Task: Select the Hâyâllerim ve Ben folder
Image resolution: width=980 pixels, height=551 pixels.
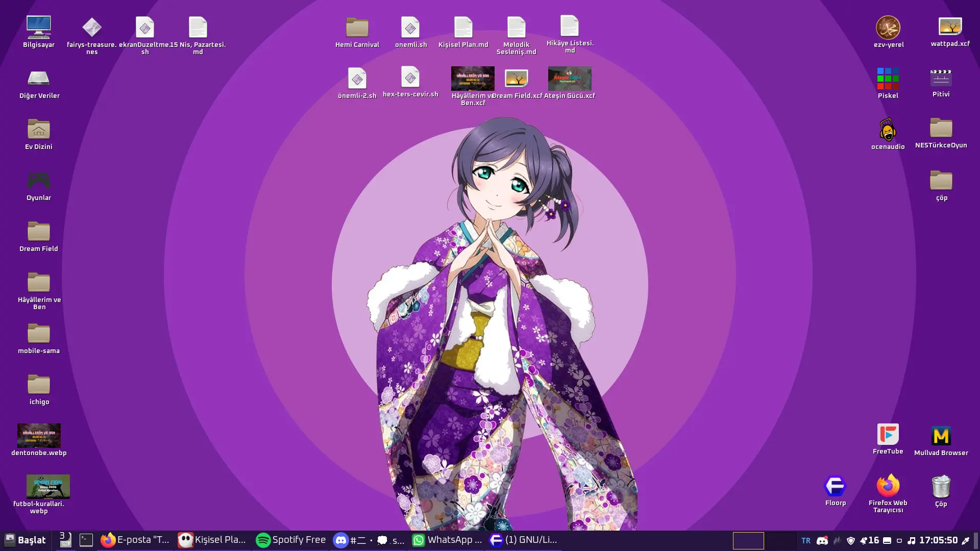Action: (39, 283)
